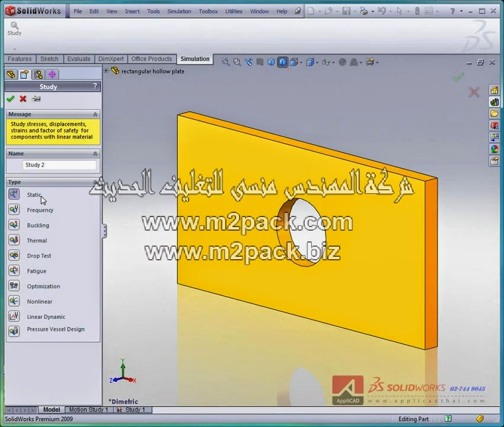The height and width of the screenshot is (427, 504).
Task: Open the Design Library task pane icon
Action: coord(495,102)
